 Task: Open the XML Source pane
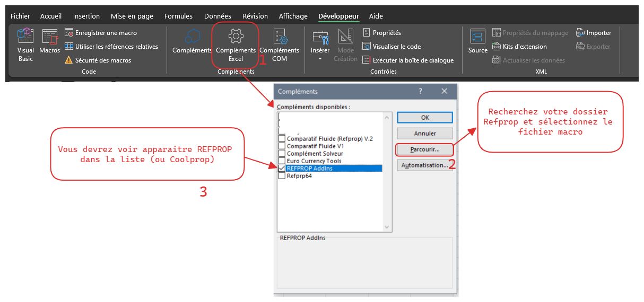pyautogui.click(x=477, y=41)
